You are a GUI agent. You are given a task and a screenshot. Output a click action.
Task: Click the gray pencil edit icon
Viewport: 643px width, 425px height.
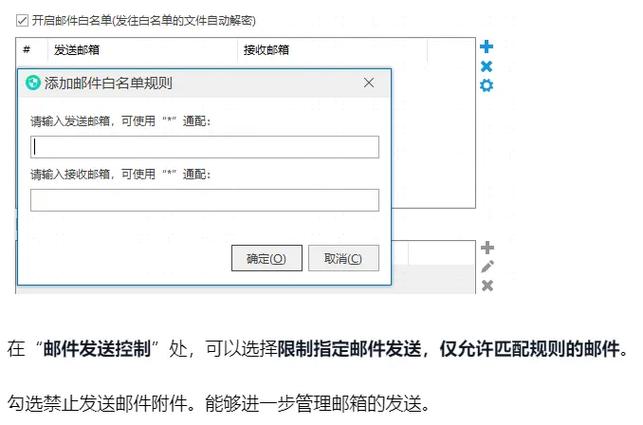(x=487, y=267)
